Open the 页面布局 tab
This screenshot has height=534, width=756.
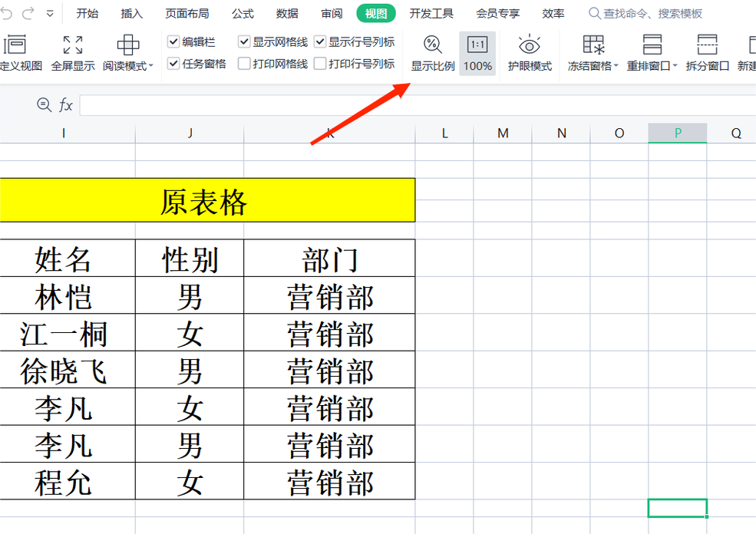coord(187,14)
